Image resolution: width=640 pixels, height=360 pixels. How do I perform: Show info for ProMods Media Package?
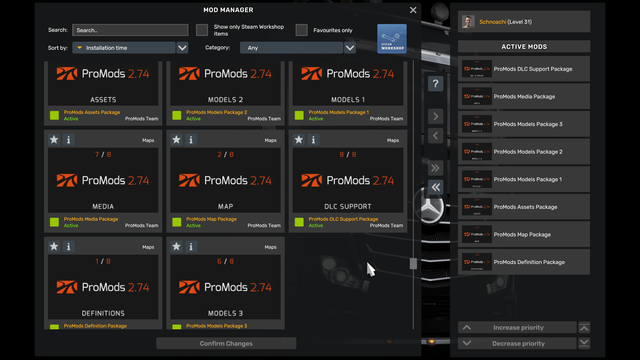69,140
